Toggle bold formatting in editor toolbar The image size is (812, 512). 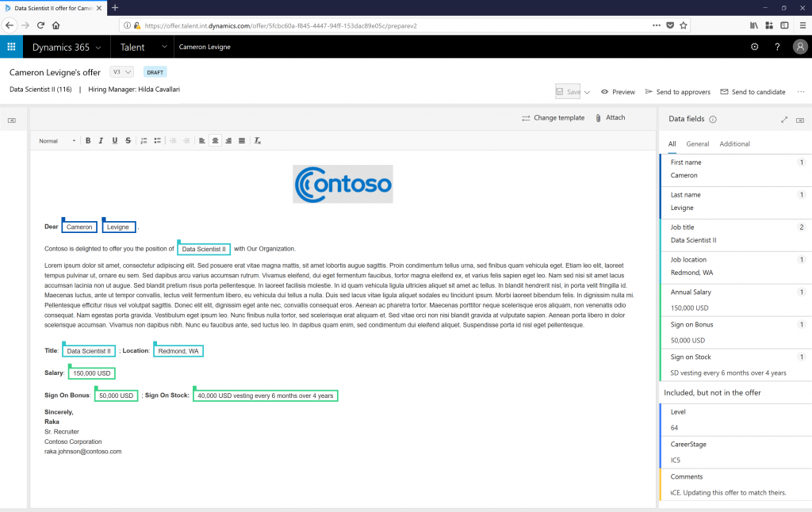pos(88,141)
